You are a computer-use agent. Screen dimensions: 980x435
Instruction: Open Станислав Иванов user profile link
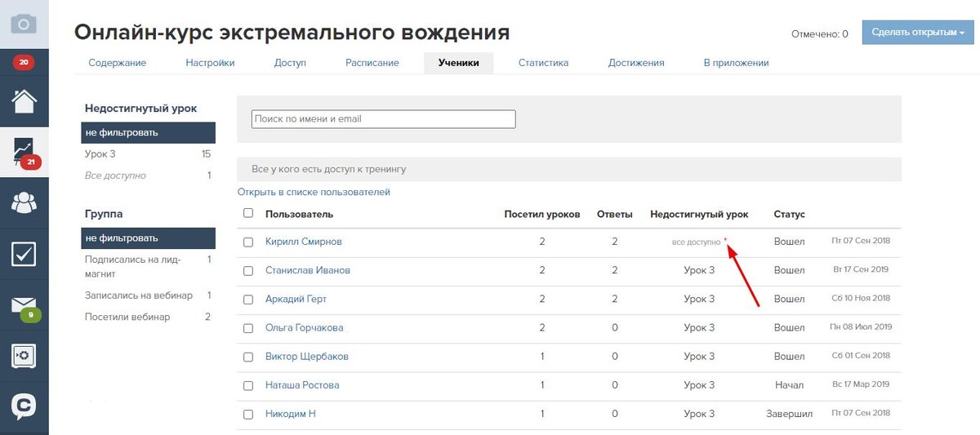pos(307,270)
